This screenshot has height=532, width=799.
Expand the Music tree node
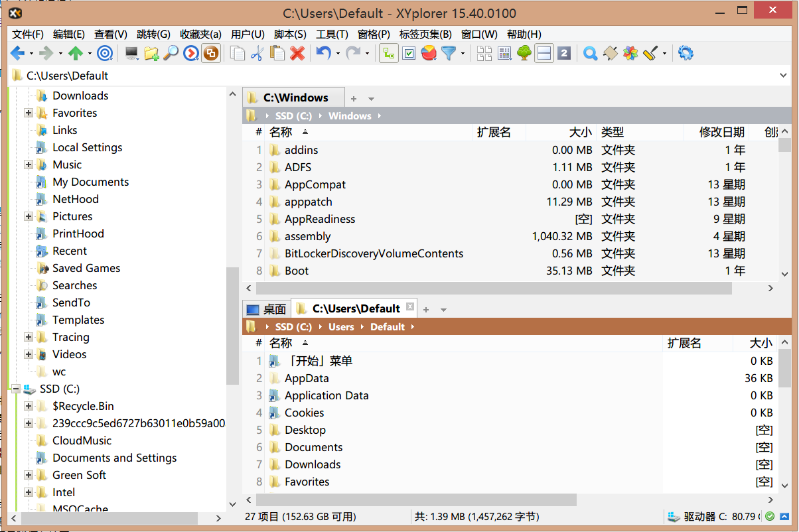29,165
